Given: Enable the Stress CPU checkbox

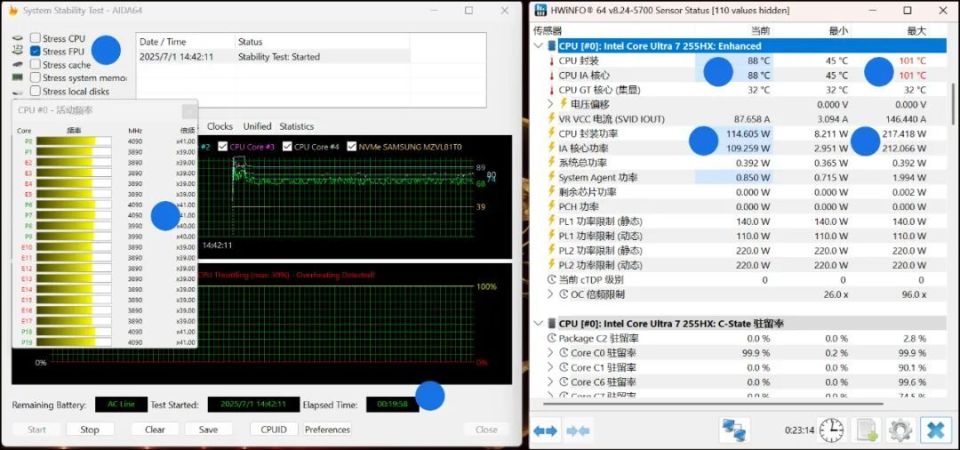Looking at the screenshot, I should coord(36,39).
